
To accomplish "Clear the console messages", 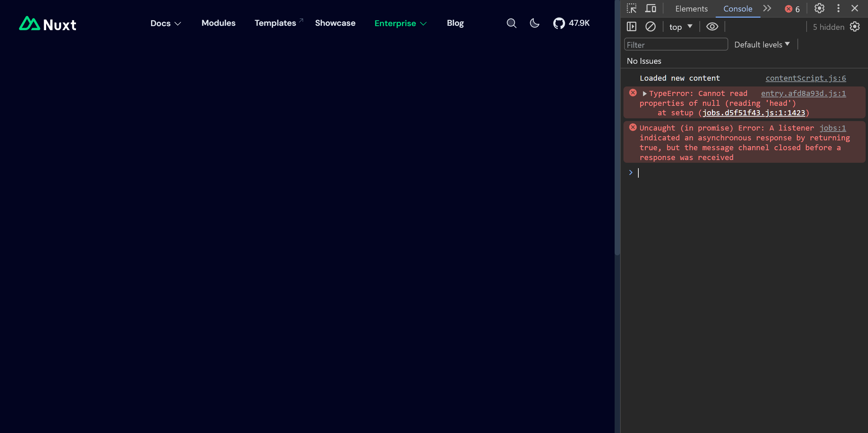I will [650, 26].
